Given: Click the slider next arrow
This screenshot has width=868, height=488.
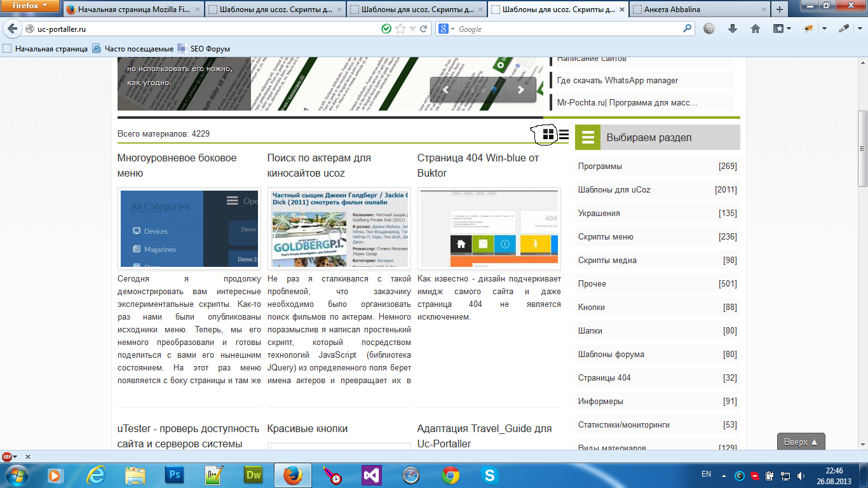Looking at the screenshot, I should 521,90.
